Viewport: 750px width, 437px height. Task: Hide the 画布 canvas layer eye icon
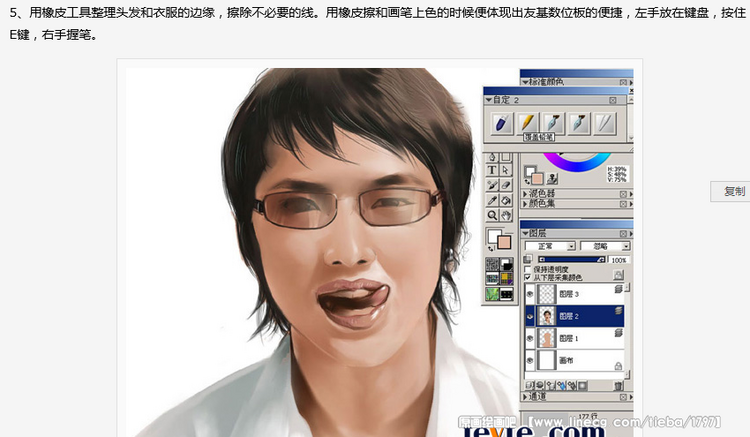530,360
